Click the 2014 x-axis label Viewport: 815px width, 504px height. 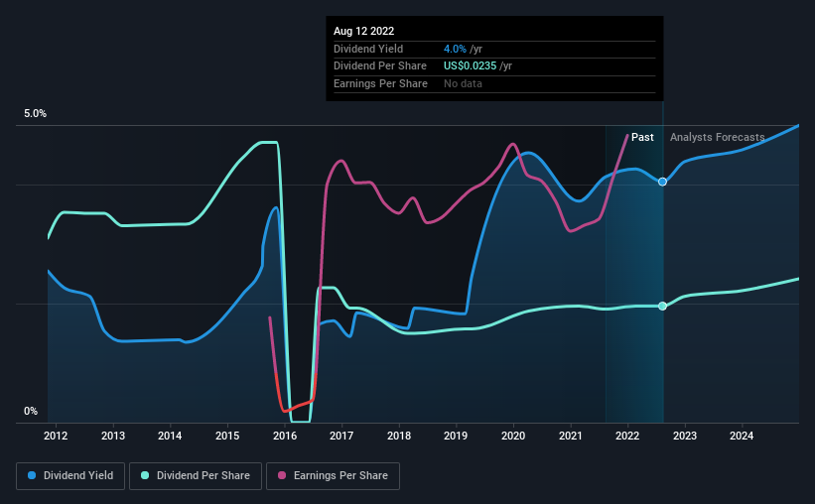tap(170, 436)
